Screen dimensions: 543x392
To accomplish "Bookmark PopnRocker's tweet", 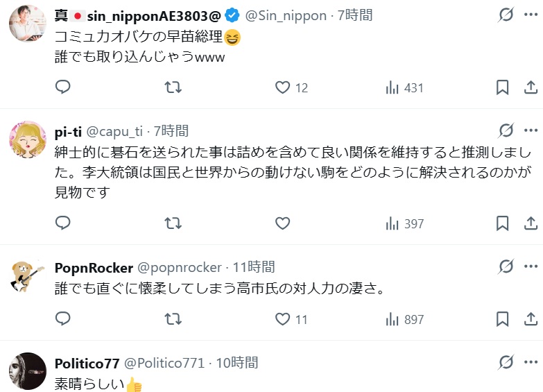I will pyautogui.click(x=503, y=319).
